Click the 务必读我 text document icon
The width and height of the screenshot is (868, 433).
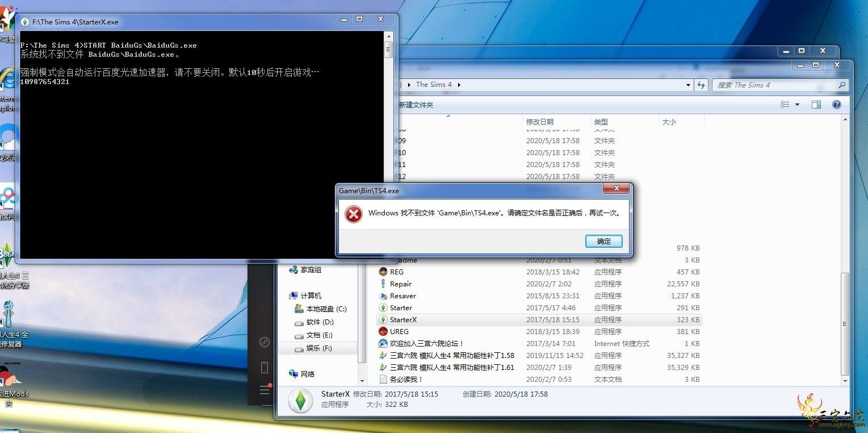pyautogui.click(x=383, y=379)
